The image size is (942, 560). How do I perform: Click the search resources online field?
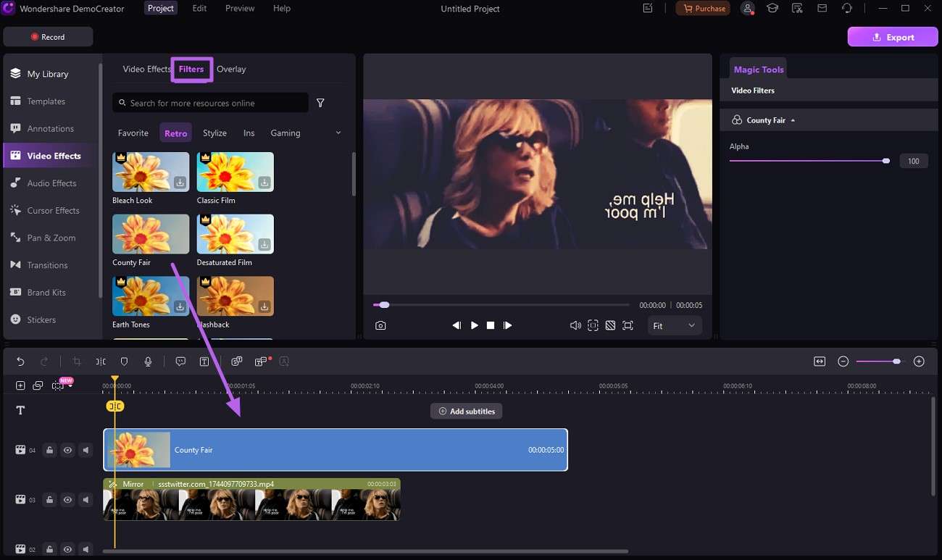(210, 103)
